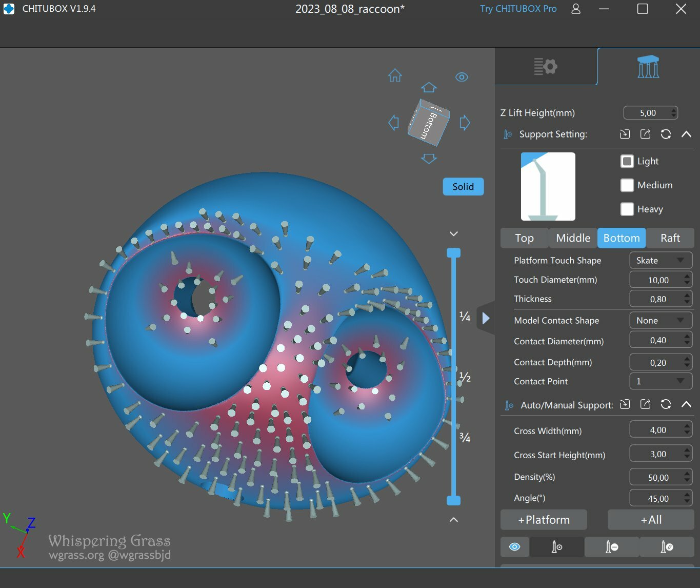Reset support setting icon
This screenshot has height=588, width=700.
pos(666,134)
